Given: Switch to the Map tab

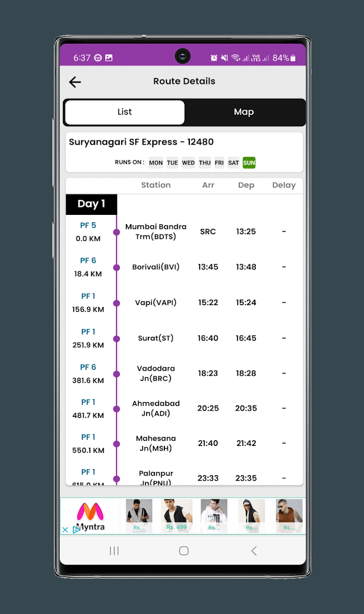Looking at the screenshot, I should (x=244, y=112).
